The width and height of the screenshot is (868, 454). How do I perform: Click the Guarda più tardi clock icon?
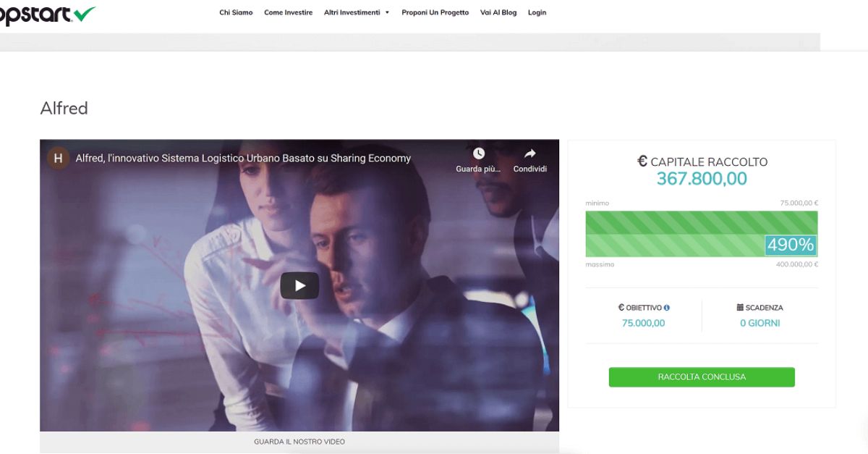click(x=478, y=154)
